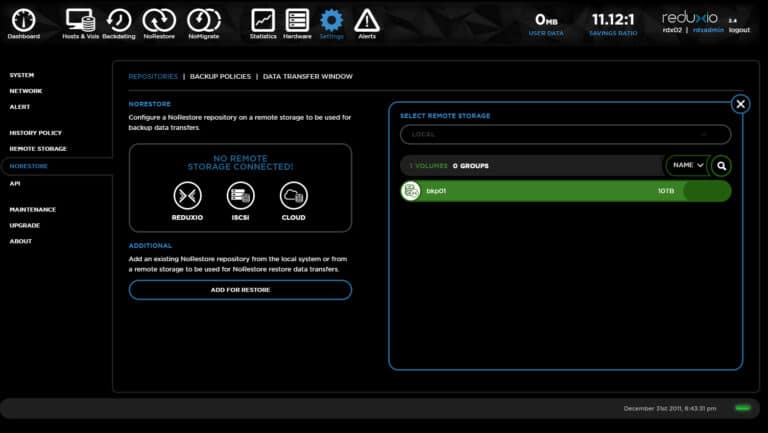Open Alert settings in sidebar
This screenshot has width=768, height=433.
coord(20,107)
